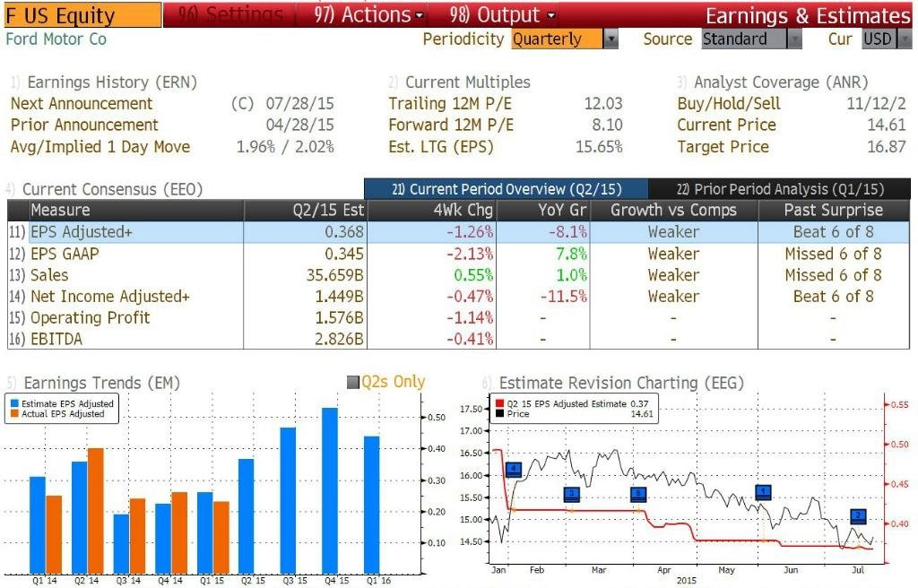Click the Q2/15 Est column header
The image size is (918, 588).
pos(305,211)
